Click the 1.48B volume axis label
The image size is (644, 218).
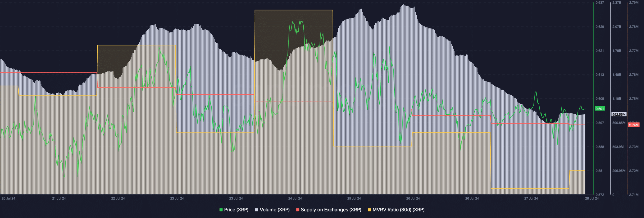[x=617, y=75]
